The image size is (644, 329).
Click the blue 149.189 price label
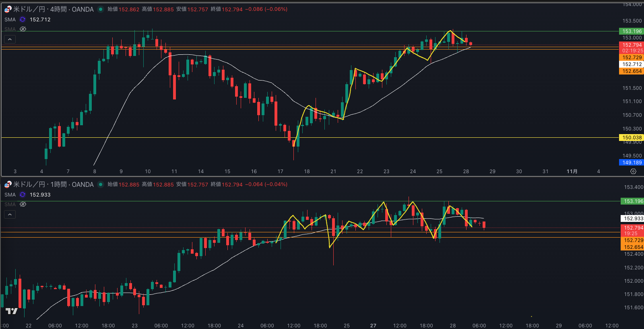pos(632,163)
